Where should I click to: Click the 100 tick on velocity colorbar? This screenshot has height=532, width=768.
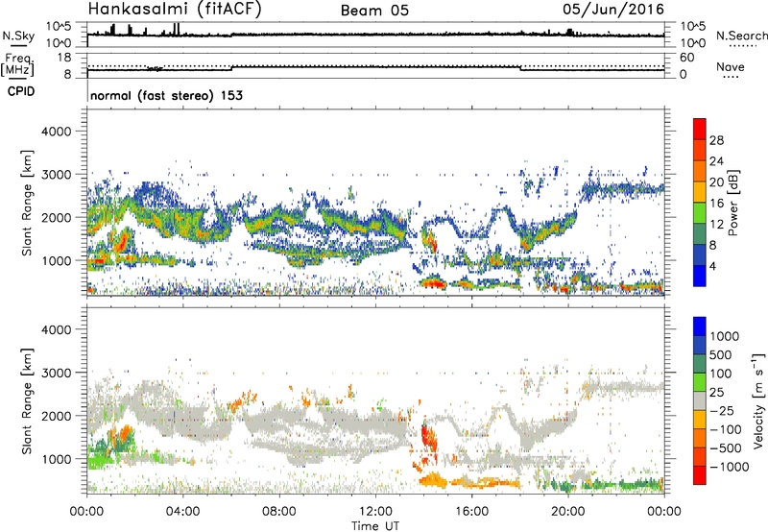721,374
